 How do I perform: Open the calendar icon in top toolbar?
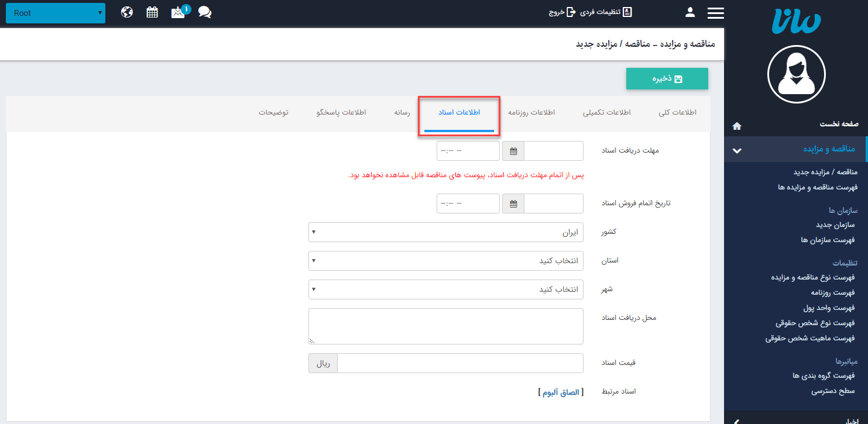pos(152,11)
